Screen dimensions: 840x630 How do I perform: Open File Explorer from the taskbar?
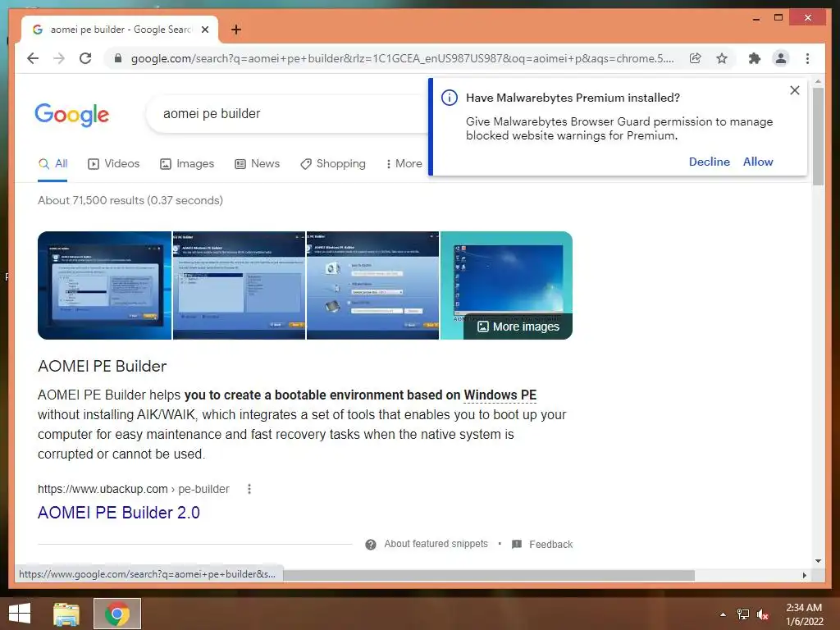[66, 614]
